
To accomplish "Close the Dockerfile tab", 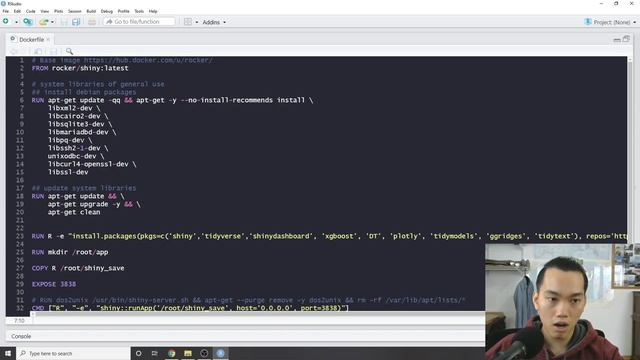I will coord(48,40).
